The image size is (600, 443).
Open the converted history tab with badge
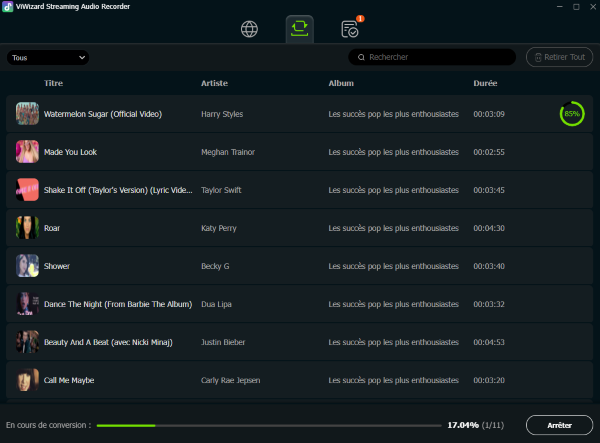coord(350,28)
